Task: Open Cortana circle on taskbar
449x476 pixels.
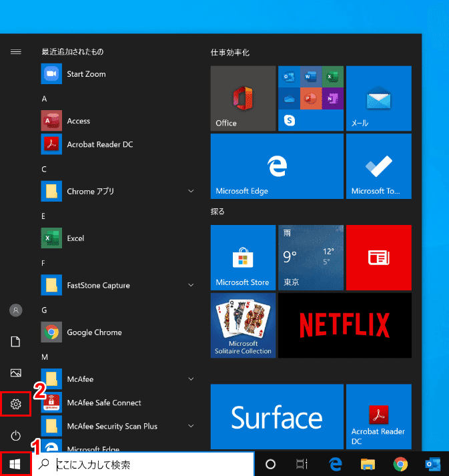Action: click(270, 464)
